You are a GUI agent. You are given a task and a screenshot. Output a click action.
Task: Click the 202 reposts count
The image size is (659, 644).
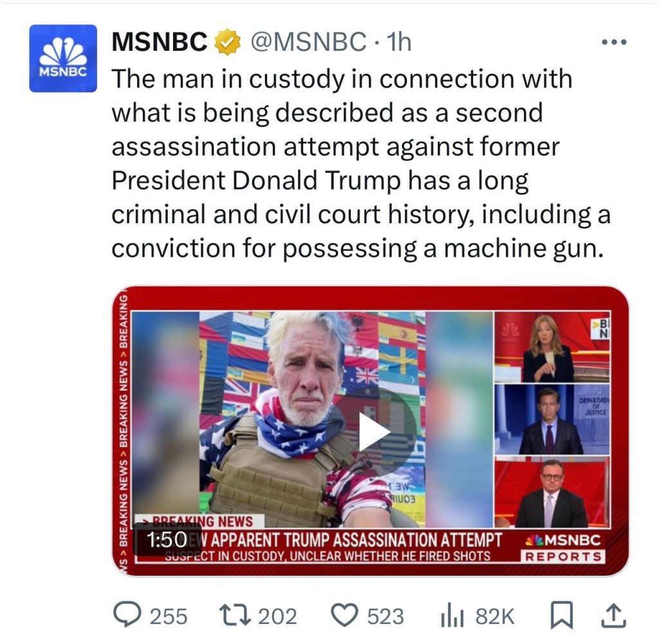tap(277, 616)
